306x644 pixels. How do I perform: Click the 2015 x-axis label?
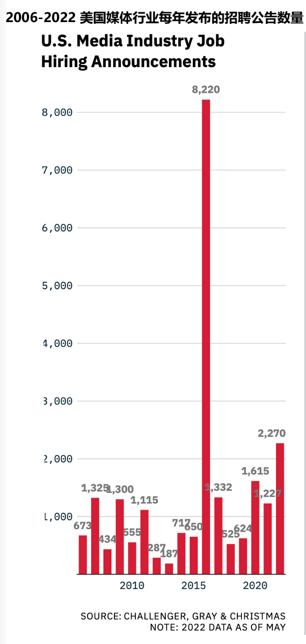click(x=194, y=586)
